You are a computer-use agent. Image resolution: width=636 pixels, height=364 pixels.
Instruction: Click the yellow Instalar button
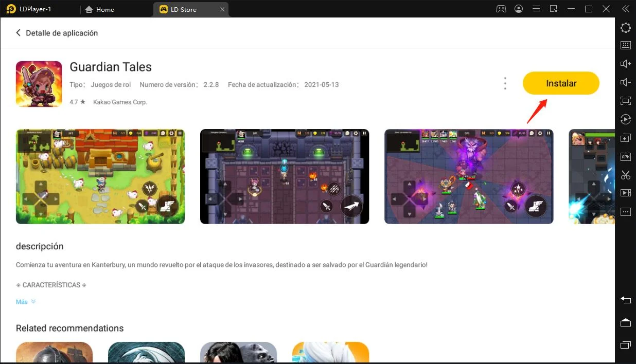point(561,83)
